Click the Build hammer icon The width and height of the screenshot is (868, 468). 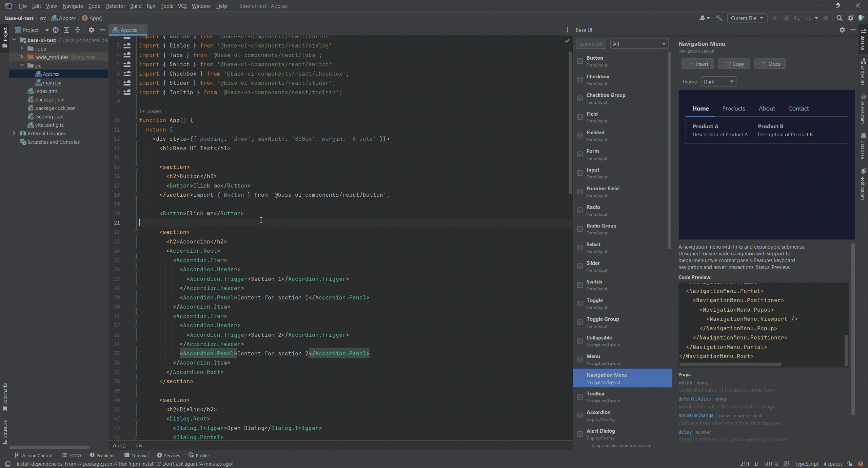click(x=719, y=18)
